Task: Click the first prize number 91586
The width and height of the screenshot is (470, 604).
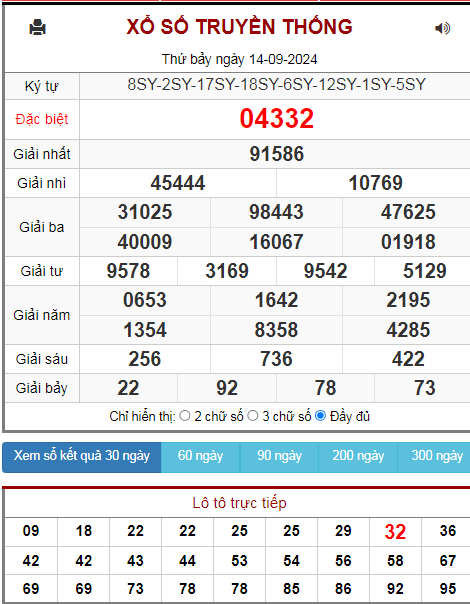Action: (277, 154)
